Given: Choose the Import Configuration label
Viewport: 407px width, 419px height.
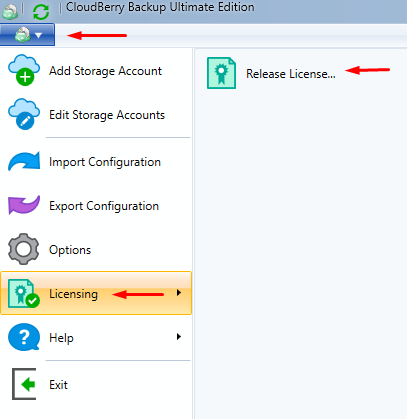Looking at the screenshot, I should coord(105,162).
